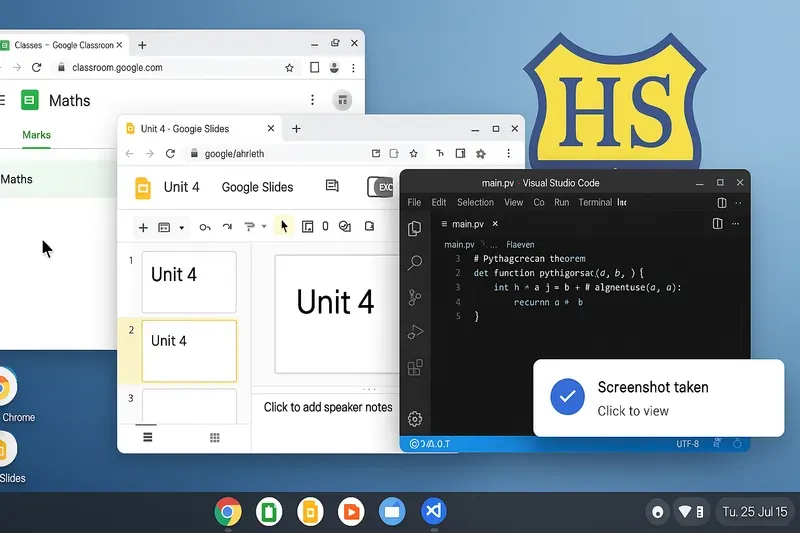
Task: Open a new tab in the Slides browser window
Action: [296, 129]
